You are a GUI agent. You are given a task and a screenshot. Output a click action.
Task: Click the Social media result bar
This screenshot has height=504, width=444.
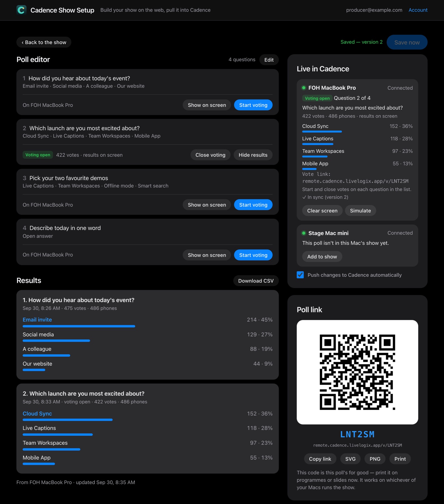coord(56,341)
